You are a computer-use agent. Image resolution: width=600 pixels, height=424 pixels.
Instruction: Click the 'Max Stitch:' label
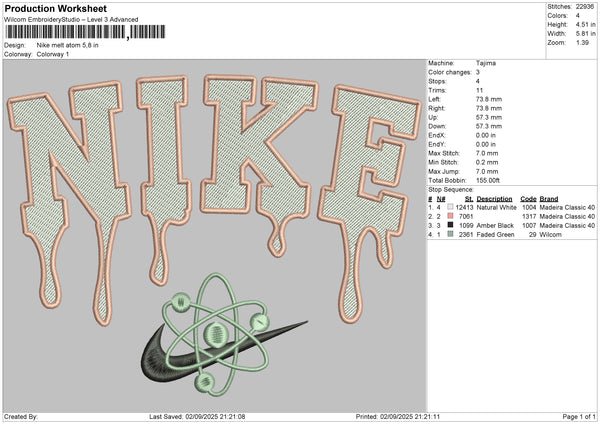click(444, 153)
